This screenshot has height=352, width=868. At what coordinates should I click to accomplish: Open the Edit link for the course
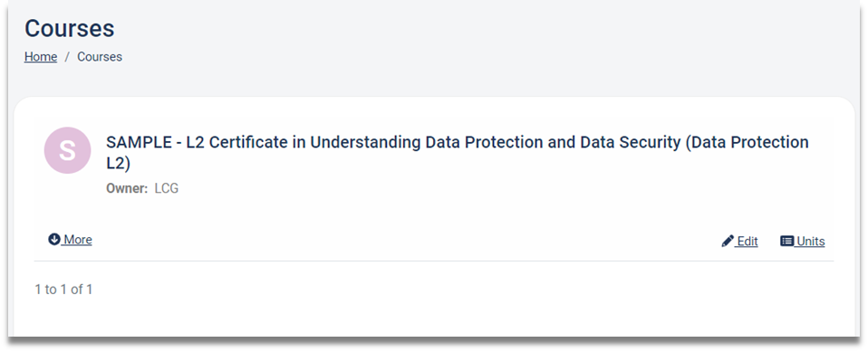tap(747, 242)
